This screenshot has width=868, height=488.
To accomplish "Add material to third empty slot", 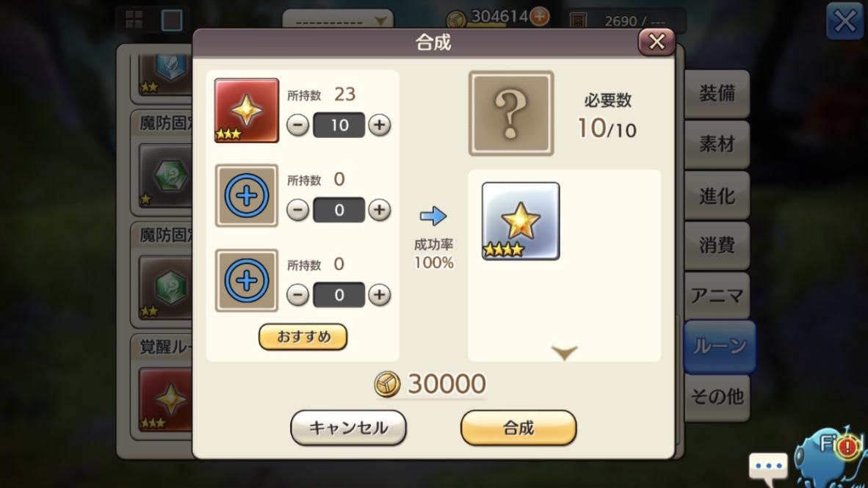I will (246, 280).
